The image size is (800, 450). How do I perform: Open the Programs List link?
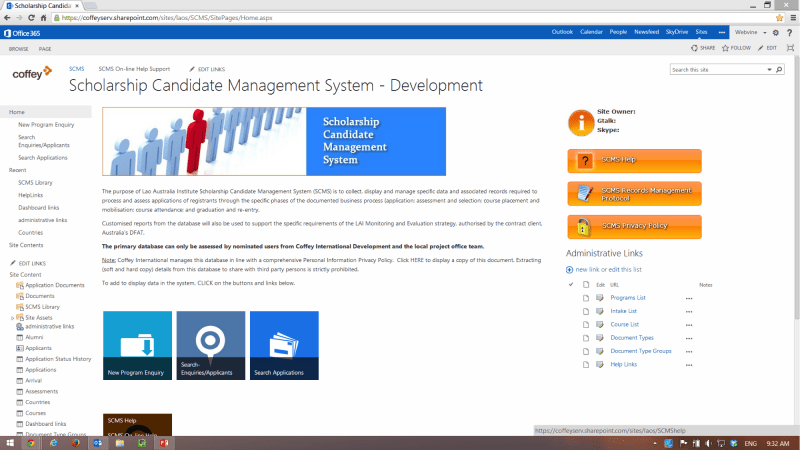coord(628,297)
